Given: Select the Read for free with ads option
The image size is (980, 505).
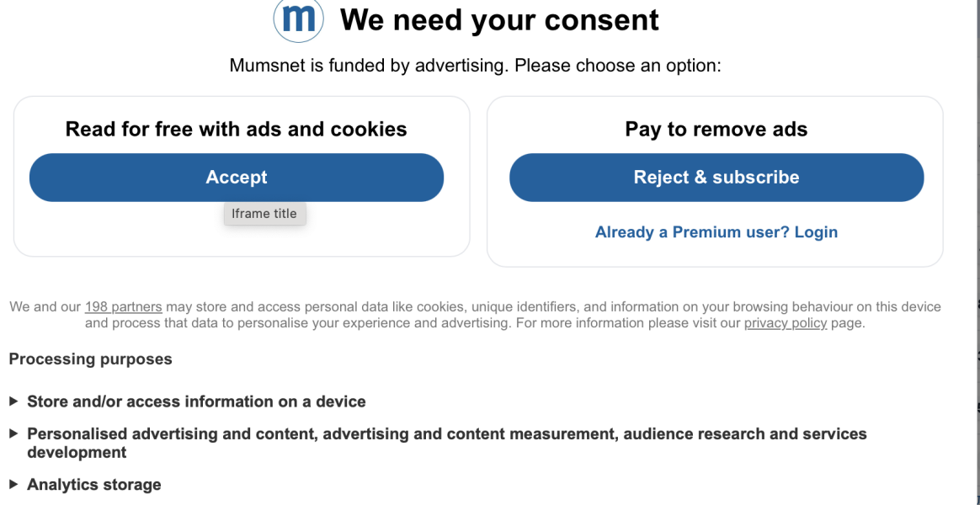Looking at the screenshot, I should (x=237, y=177).
